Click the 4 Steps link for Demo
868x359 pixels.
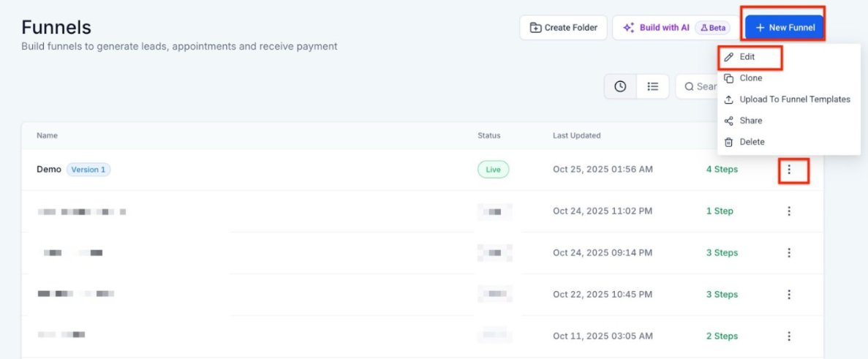click(721, 170)
